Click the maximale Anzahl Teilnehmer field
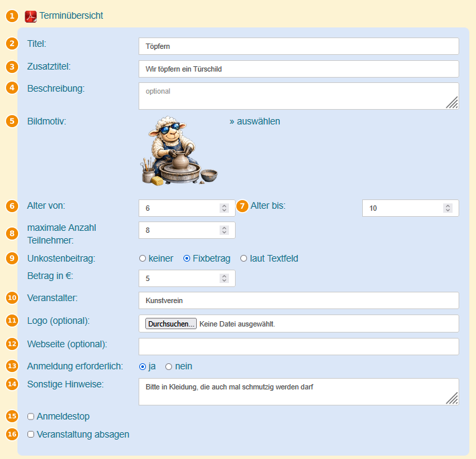Image resolution: width=476 pixels, height=459 pixels. pyautogui.click(x=187, y=230)
